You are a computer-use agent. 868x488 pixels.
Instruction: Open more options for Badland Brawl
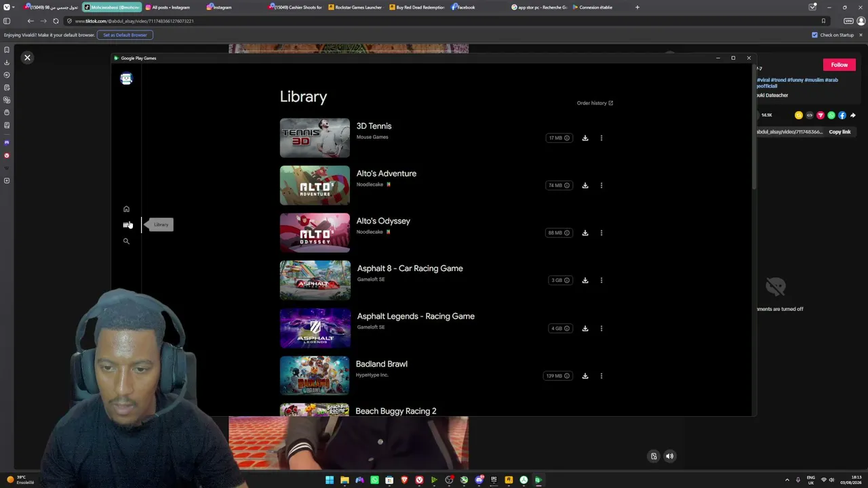(601, 376)
